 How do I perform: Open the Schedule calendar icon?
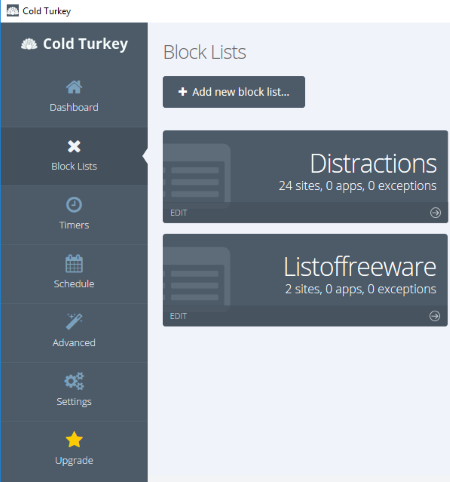(74, 263)
